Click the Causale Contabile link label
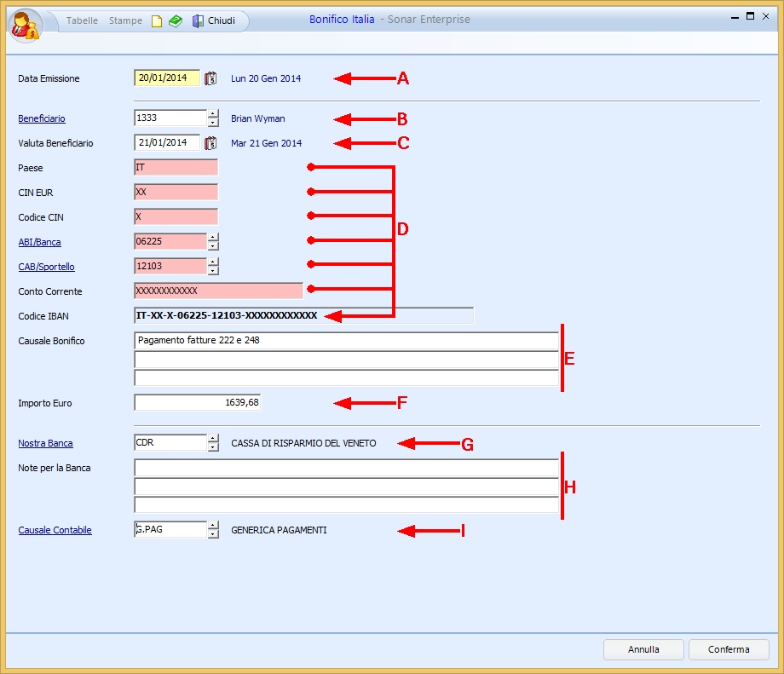This screenshot has width=784, height=674. pos(55,531)
